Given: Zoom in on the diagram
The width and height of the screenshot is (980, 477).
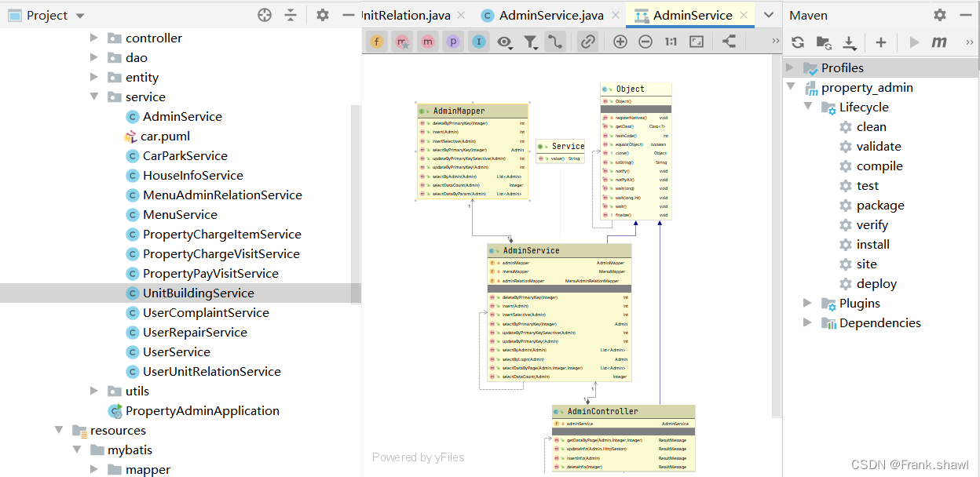Looking at the screenshot, I should tap(620, 42).
